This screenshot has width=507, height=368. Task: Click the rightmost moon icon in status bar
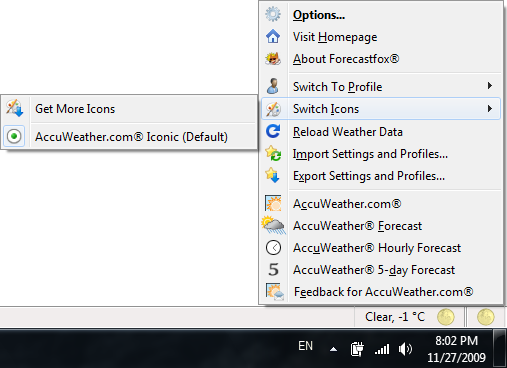point(486,317)
